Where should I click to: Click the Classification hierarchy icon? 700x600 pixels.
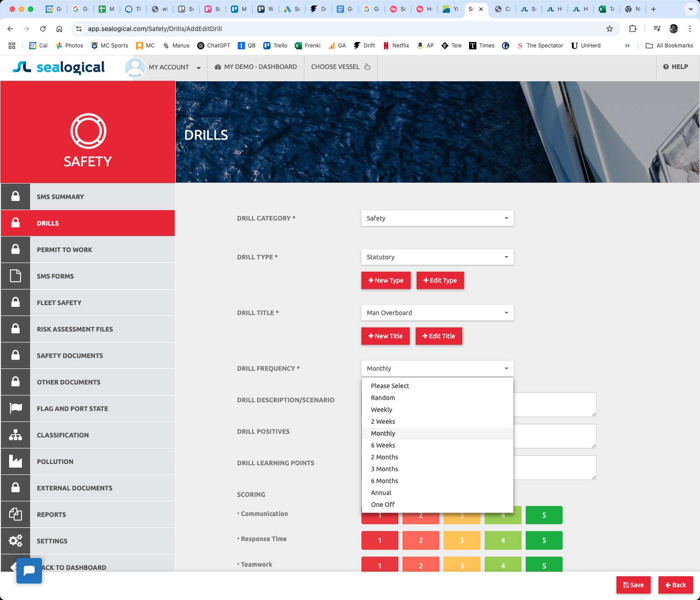[x=16, y=435]
